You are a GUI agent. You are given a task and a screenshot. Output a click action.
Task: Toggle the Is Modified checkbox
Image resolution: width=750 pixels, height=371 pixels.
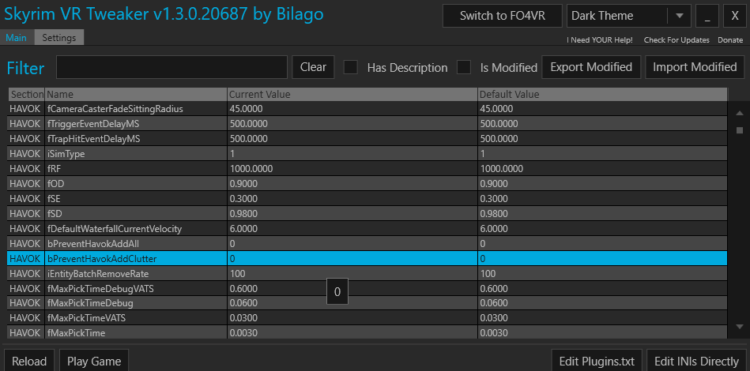click(x=464, y=67)
